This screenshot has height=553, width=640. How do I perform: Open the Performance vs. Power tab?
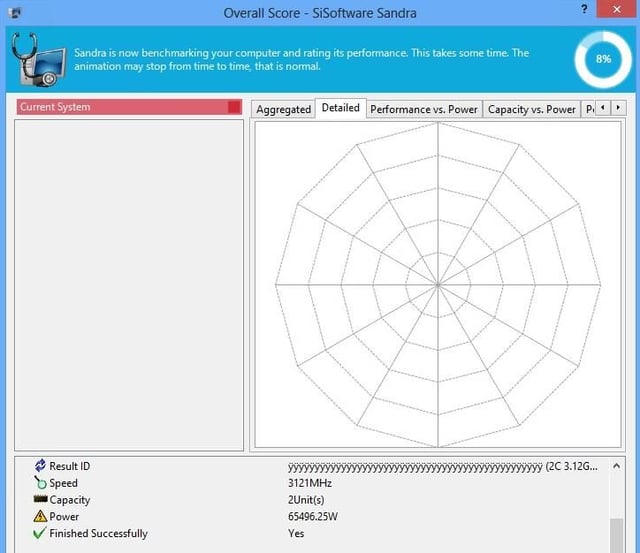tap(424, 109)
